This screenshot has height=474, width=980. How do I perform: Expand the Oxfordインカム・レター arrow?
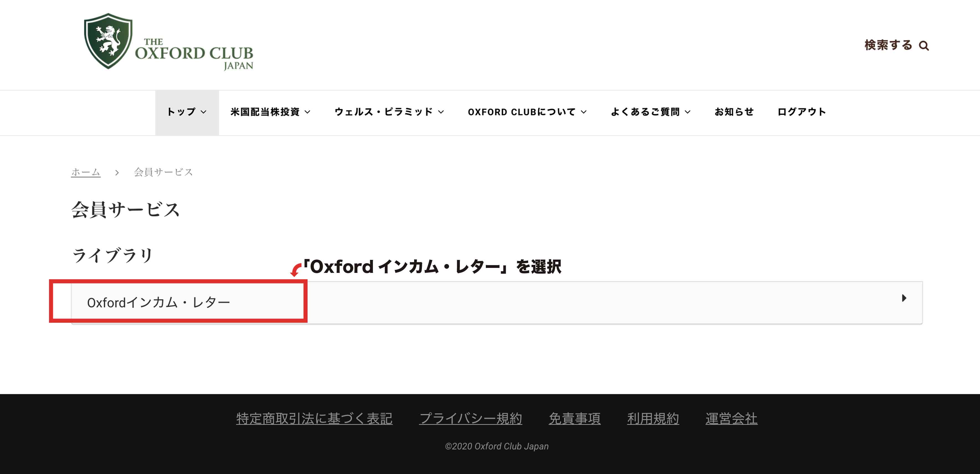(x=904, y=298)
